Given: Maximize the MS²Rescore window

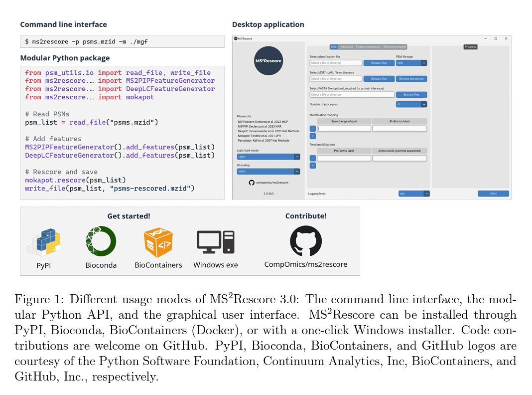Looking at the screenshot, I should (496, 39).
